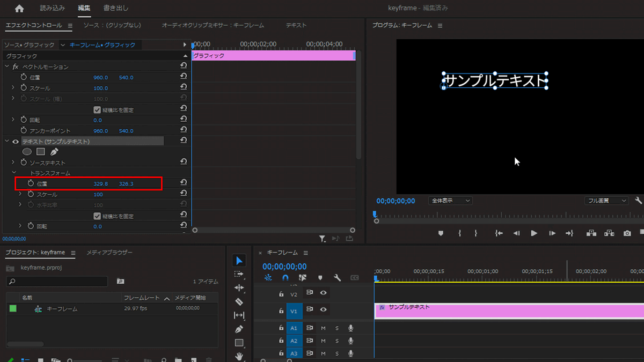Open the オーディオクリップミキサー tab

tap(213, 25)
